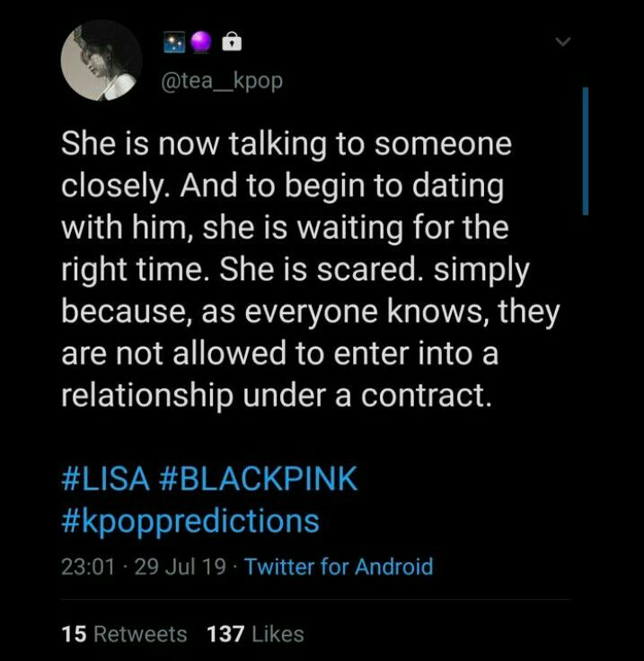Viewport: 644px width, 661px height.
Task: Click the blue scrollbar indicator
Action: (586, 151)
